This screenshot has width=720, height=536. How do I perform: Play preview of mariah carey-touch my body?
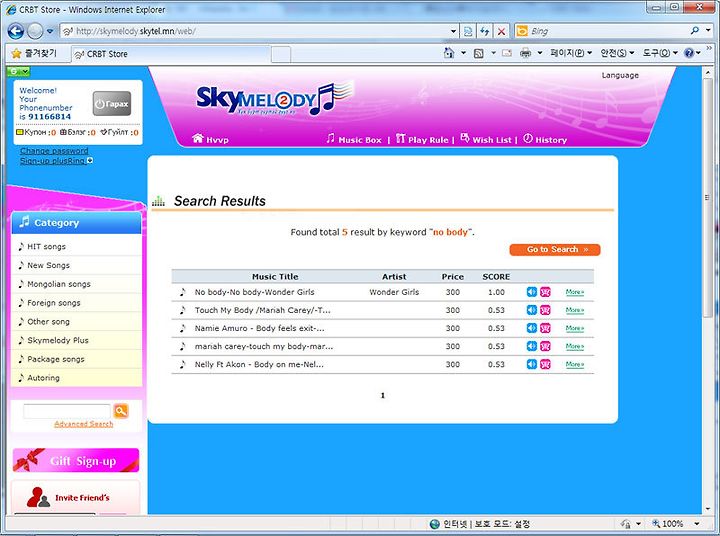[x=531, y=346]
